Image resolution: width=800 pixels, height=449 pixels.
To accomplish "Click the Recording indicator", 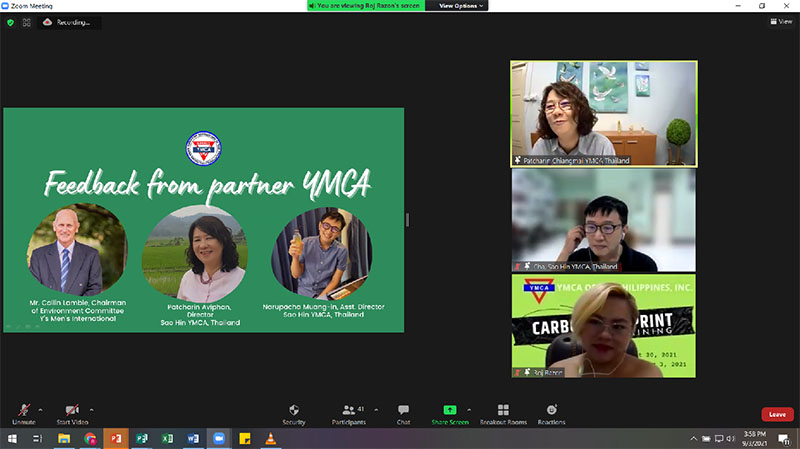I will (x=68, y=22).
